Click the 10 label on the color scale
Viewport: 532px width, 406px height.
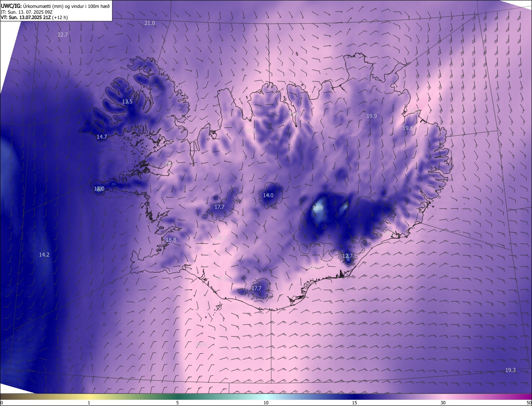click(266, 403)
